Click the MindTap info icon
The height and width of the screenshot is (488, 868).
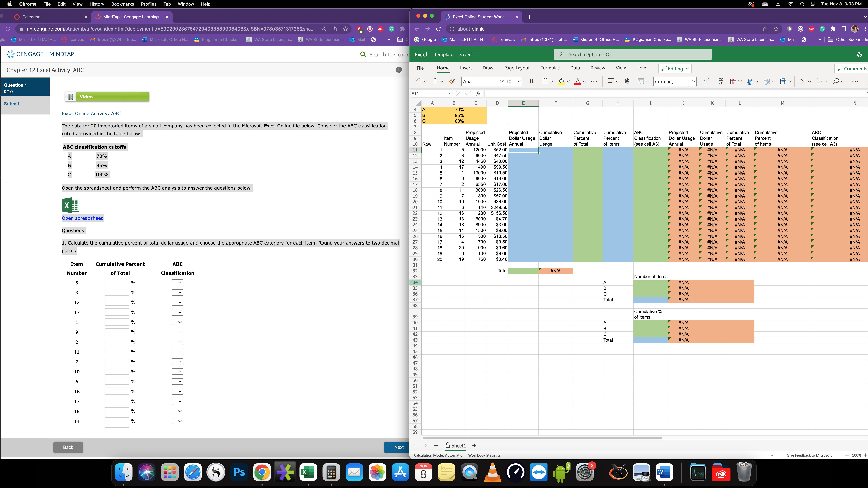399,70
